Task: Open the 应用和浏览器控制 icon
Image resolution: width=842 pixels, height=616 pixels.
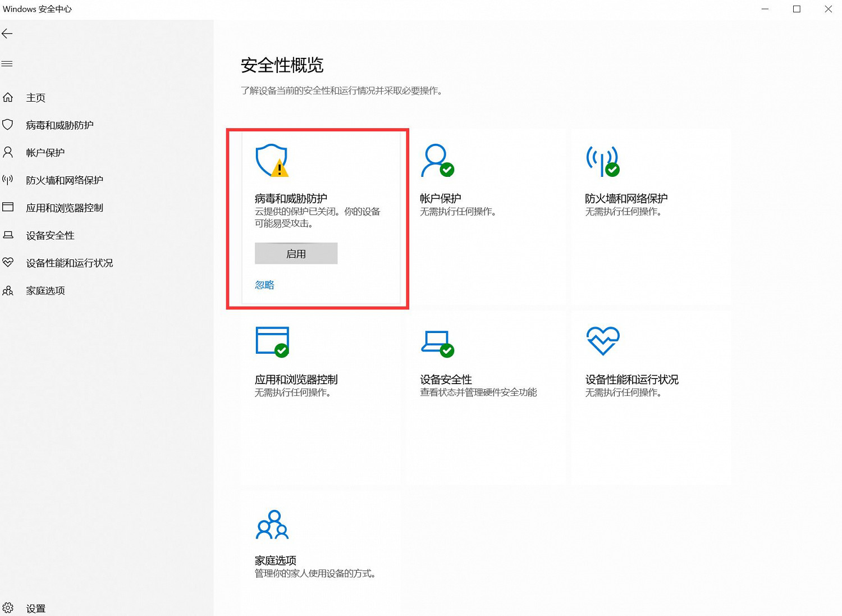Action: click(272, 341)
